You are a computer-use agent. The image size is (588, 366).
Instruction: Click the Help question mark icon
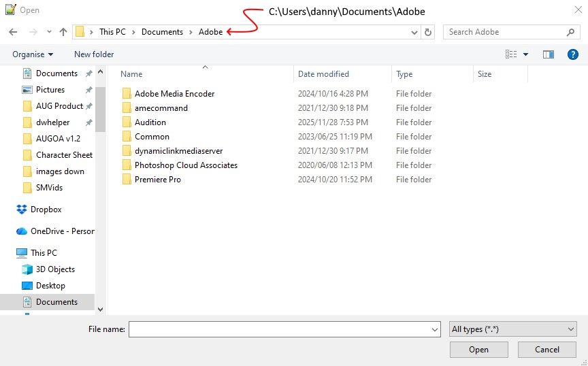click(x=572, y=54)
